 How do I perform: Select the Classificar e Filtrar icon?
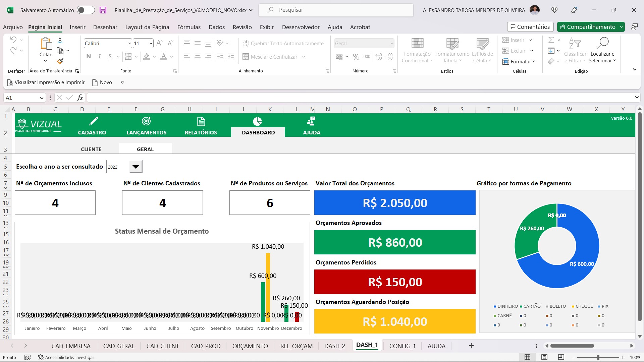coord(575,50)
